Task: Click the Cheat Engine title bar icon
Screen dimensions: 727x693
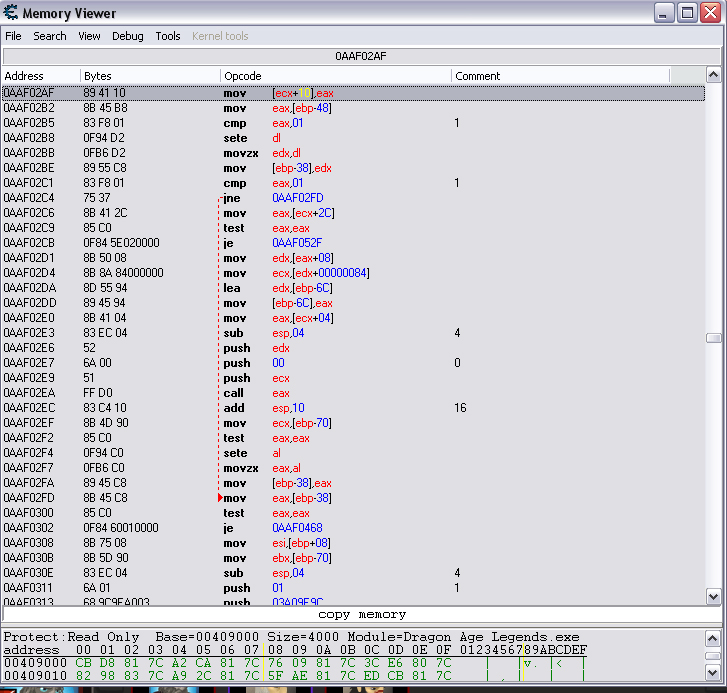Action: pos(11,13)
